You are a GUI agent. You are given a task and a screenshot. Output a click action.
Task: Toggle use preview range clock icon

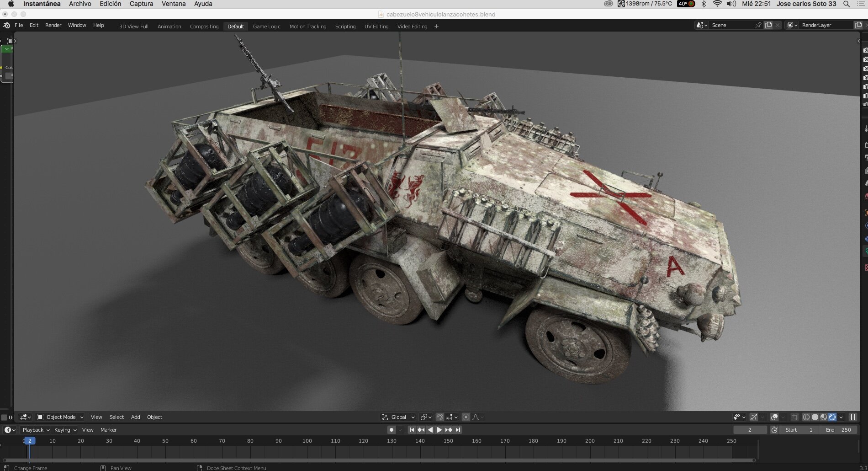(x=774, y=430)
